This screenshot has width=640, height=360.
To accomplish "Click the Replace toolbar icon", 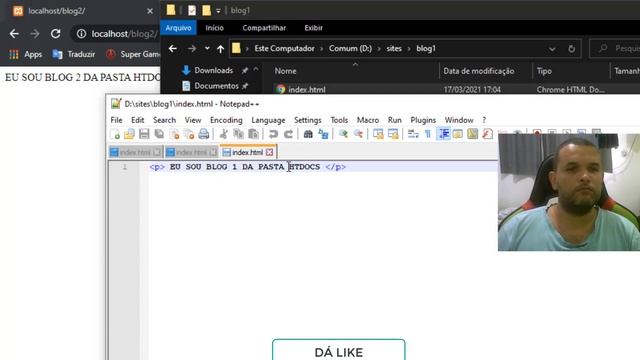I will pyautogui.click(x=323, y=134).
